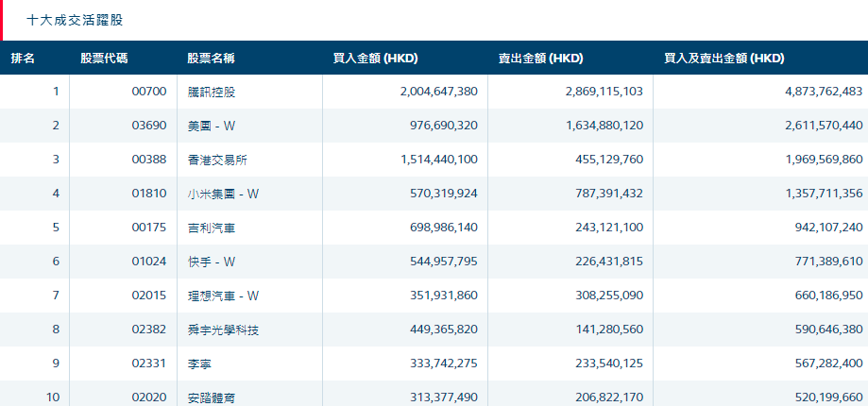Click buy amount 976,690,320
Viewport: 868px width, 406px height.
[444, 126]
